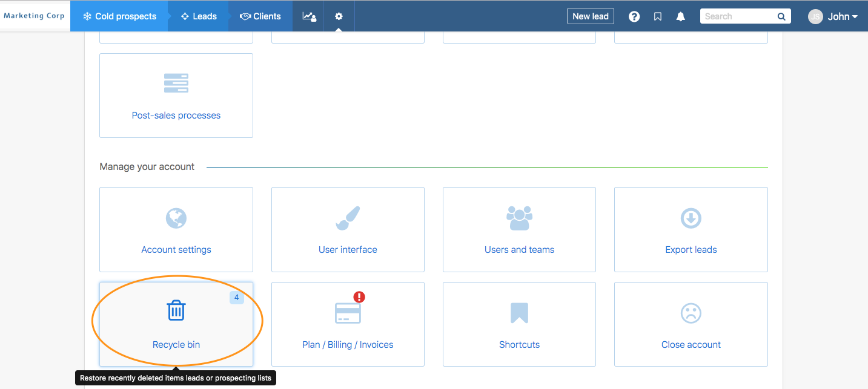Open the statistics chart icon in navbar

(x=309, y=16)
